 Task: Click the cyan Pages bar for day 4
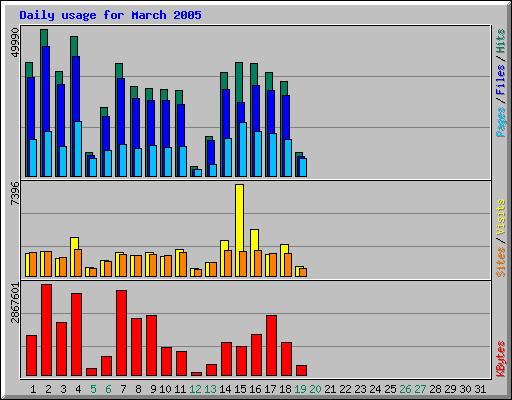coord(78,149)
